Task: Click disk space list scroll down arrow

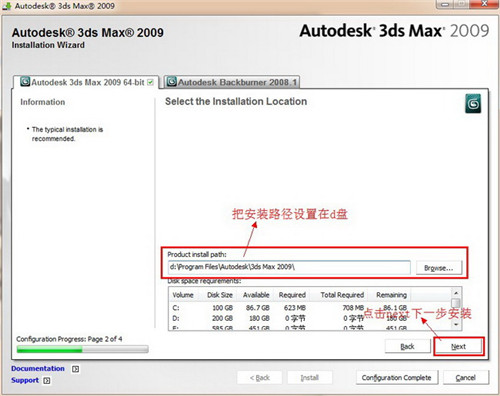Action: coord(456,324)
